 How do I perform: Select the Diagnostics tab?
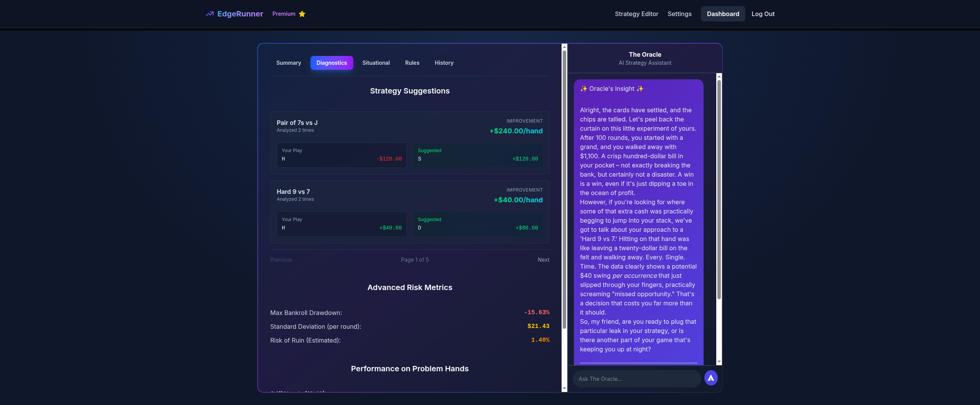pyautogui.click(x=332, y=62)
